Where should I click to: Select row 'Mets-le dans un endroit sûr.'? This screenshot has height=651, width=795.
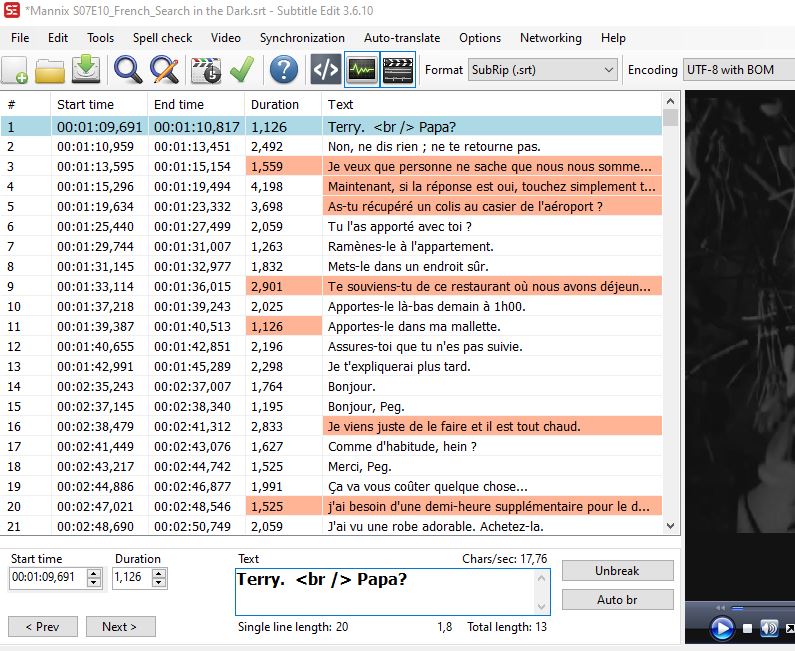332,267
